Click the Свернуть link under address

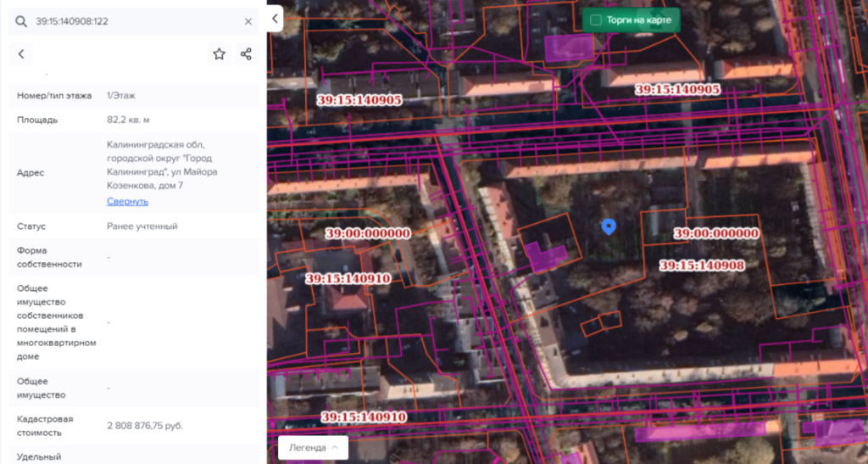(127, 201)
